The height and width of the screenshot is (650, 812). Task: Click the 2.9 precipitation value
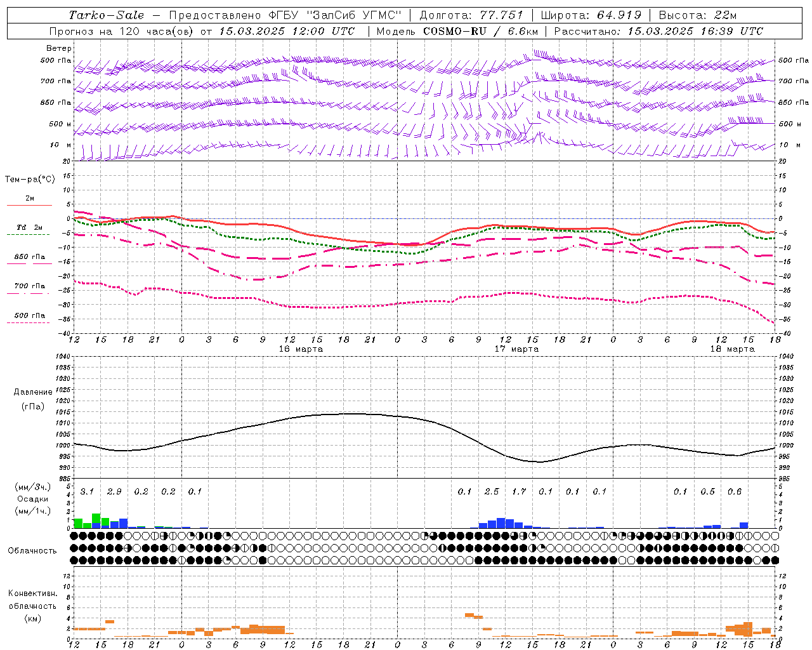coord(114,492)
